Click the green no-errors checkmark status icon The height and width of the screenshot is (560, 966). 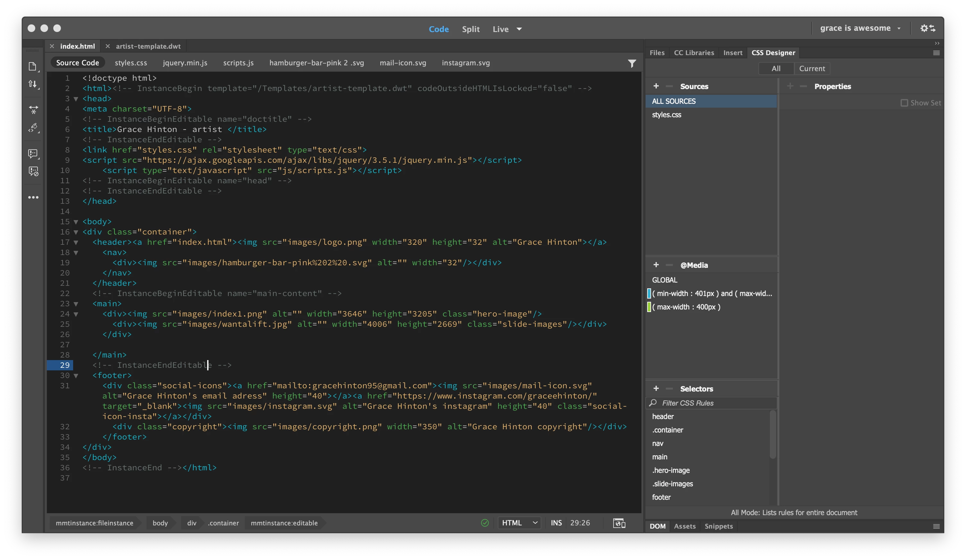coord(485,523)
